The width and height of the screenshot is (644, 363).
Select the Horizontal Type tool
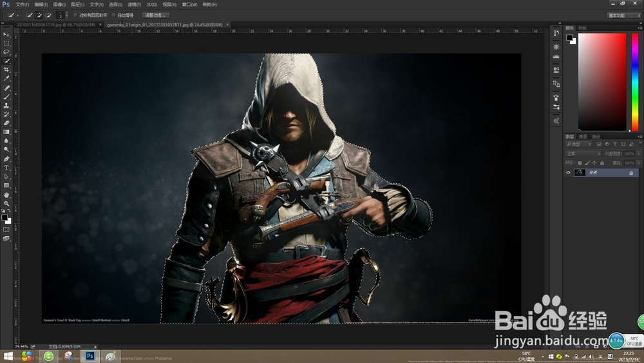coord(6,168)
